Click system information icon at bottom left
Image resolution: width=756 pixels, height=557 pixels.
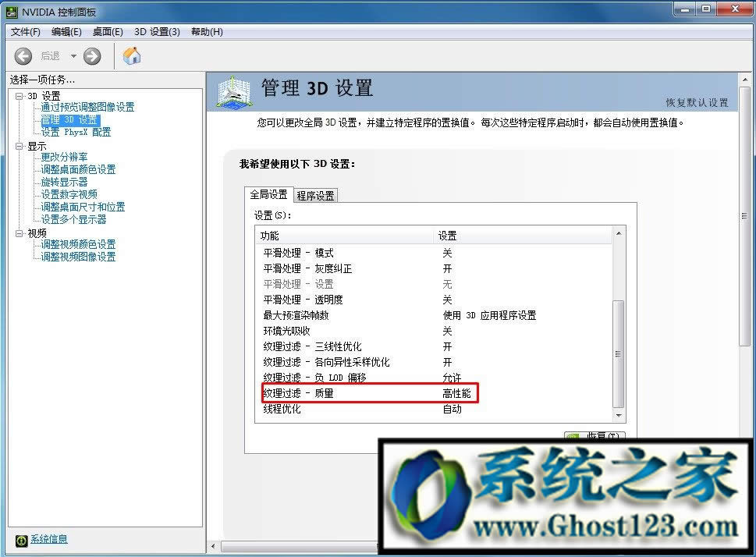[21, 541]
